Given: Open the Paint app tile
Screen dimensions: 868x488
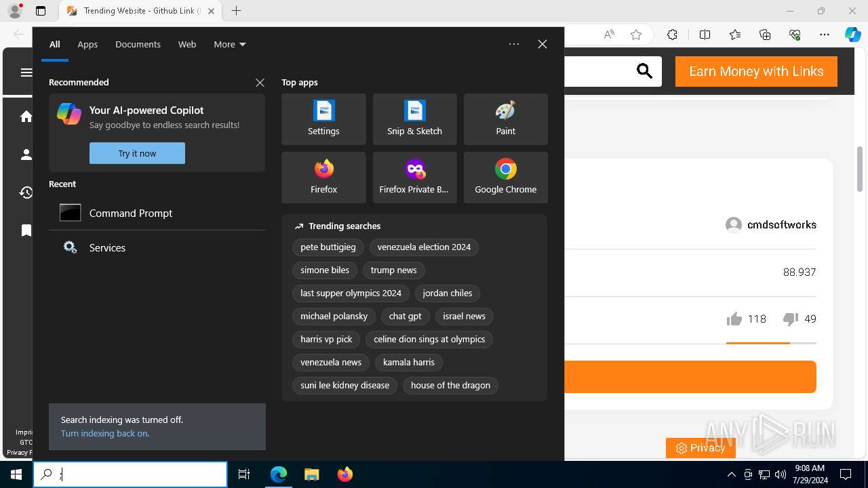Looking at the screenshot, I should point(505,119).
